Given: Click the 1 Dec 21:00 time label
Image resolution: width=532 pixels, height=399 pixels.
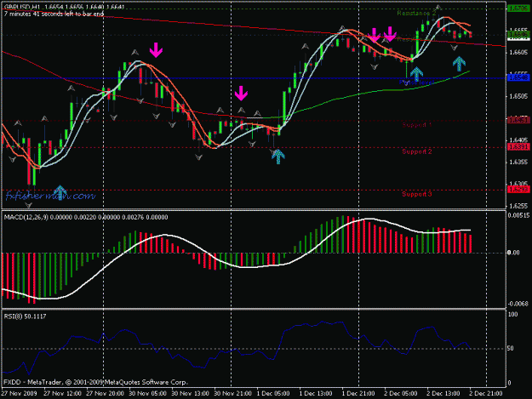Looking at the screenshot, I should (x=358, y=393).
